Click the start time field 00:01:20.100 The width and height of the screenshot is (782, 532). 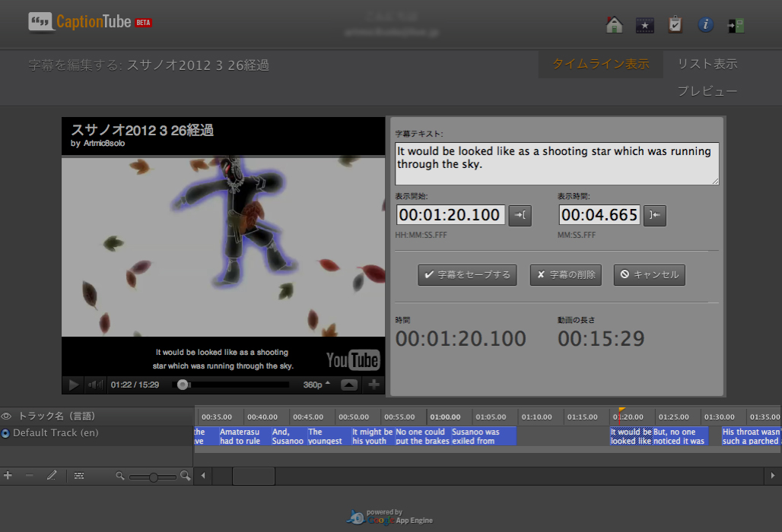click(450, 214)
